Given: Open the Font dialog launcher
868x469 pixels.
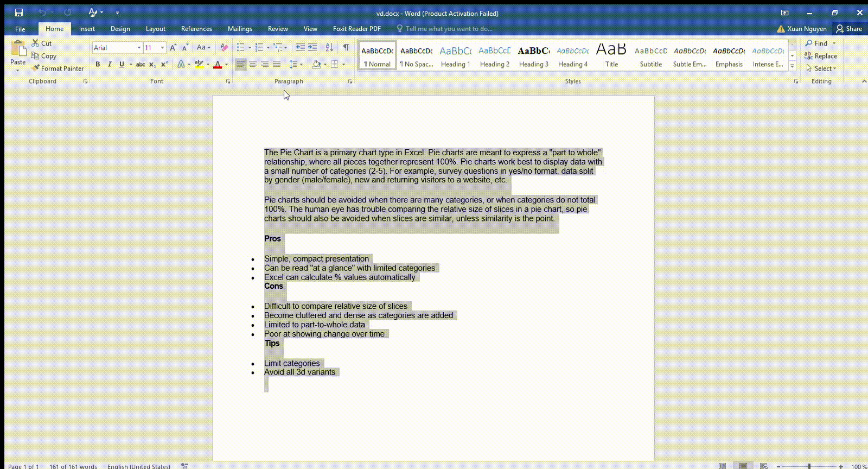Looking at the screenshot, I should tap(228, 81).
